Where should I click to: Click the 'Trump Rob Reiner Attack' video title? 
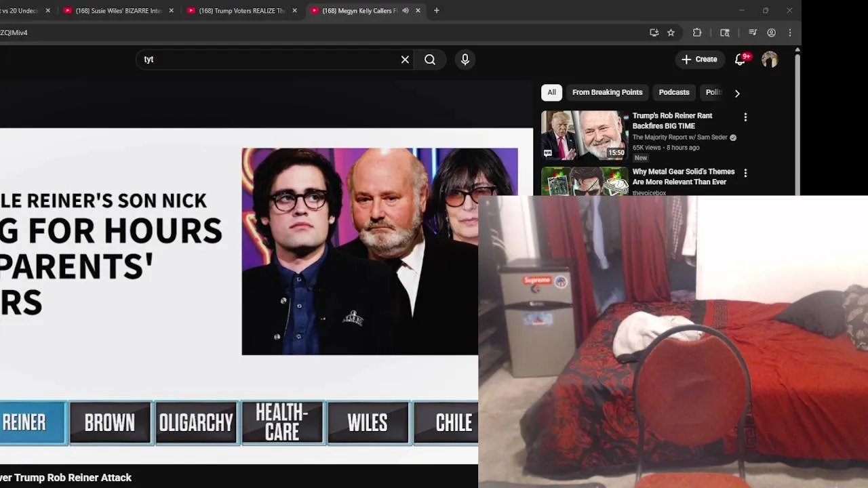tap(66, 478)
